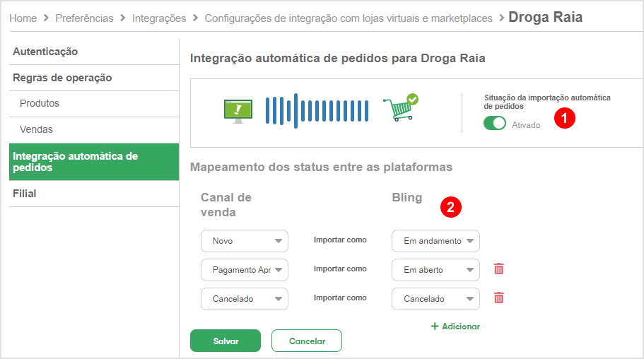Screen dimensions: 644x359
Task: Click the Integração automática de pedidos para Droga Raia heading
Action: pos(338,59)
